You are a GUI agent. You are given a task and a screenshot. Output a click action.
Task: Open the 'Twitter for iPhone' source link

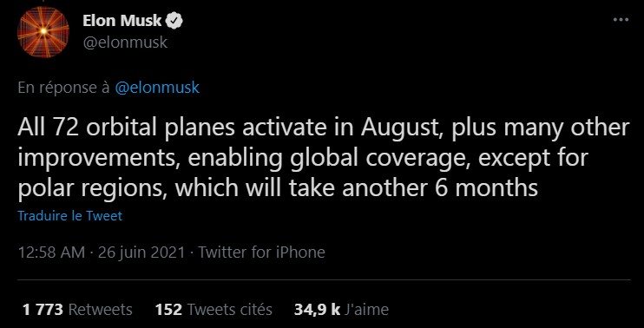(x=261, y=252)
